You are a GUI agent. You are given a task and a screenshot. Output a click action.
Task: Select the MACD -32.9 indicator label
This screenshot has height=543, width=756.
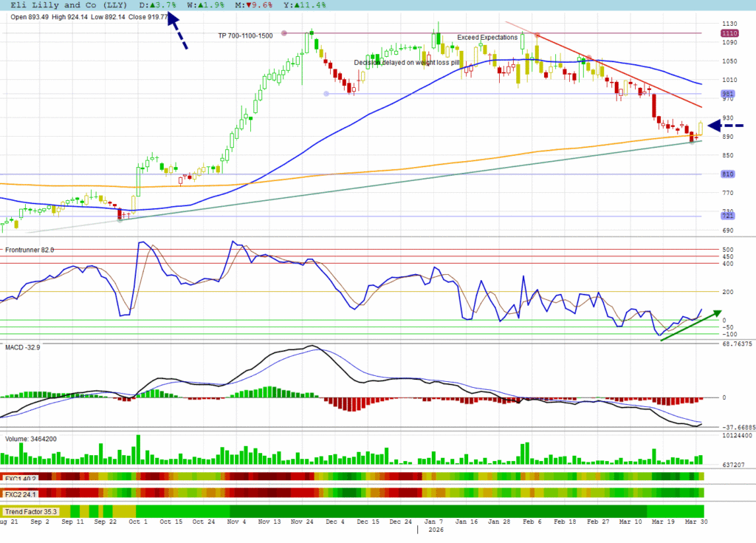click(22, 347)
